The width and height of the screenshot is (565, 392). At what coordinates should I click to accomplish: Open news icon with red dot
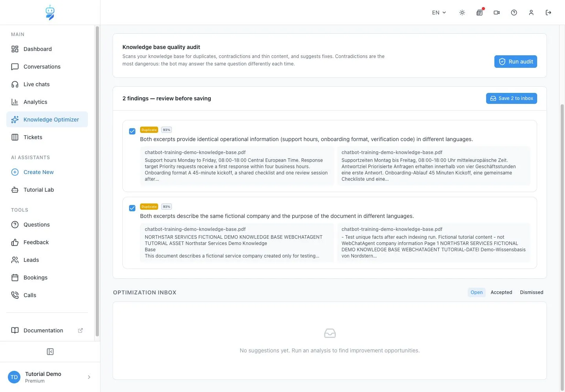coord(479,13)
